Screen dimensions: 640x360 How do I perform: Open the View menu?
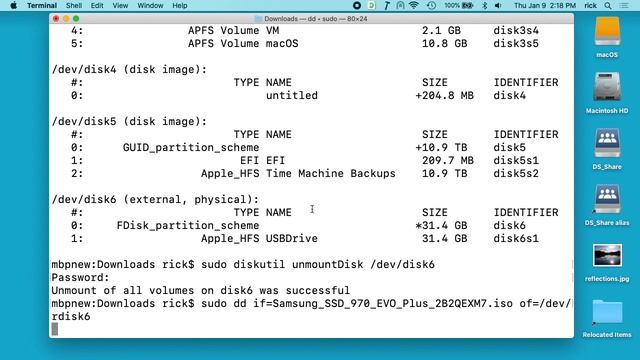click(120, 6)
